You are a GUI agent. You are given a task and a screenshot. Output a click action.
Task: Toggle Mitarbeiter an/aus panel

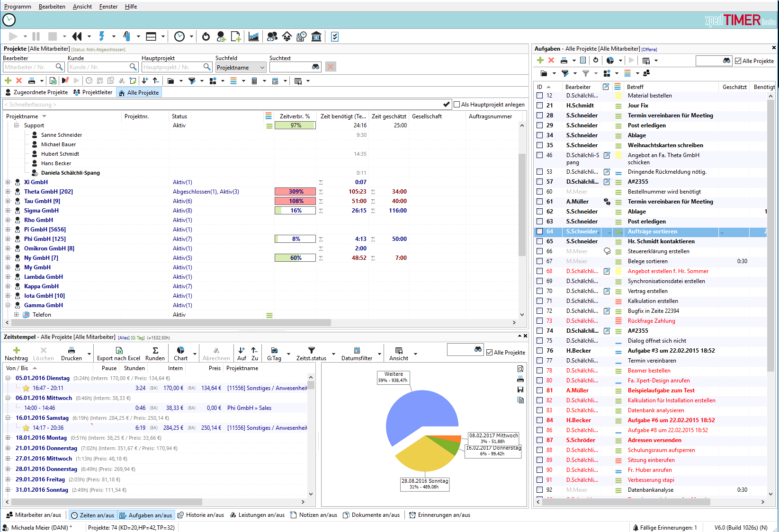click(x=34, y=515)
